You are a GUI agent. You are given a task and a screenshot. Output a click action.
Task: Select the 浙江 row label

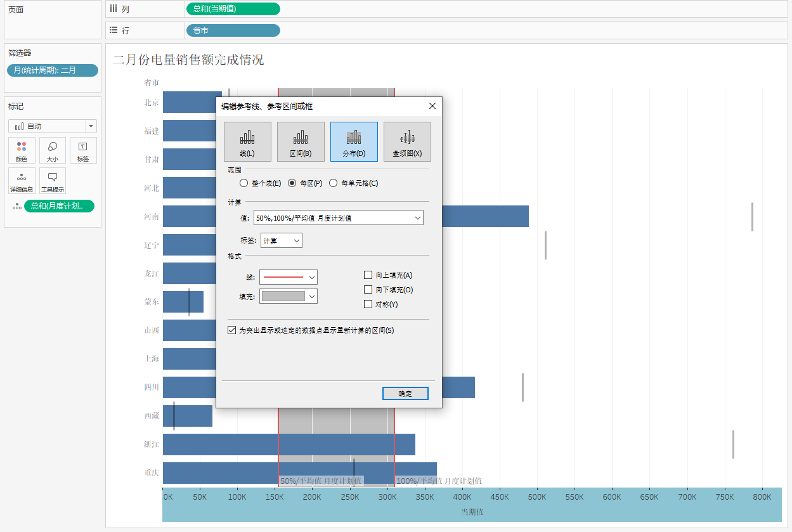(152, 444)
